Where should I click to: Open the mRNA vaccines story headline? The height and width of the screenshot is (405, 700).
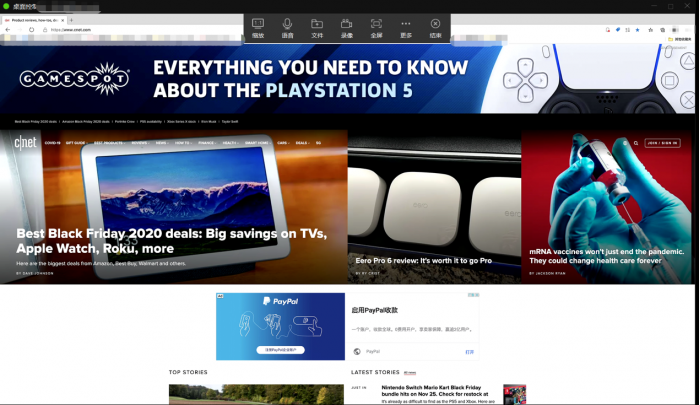(x=606, y=256)
